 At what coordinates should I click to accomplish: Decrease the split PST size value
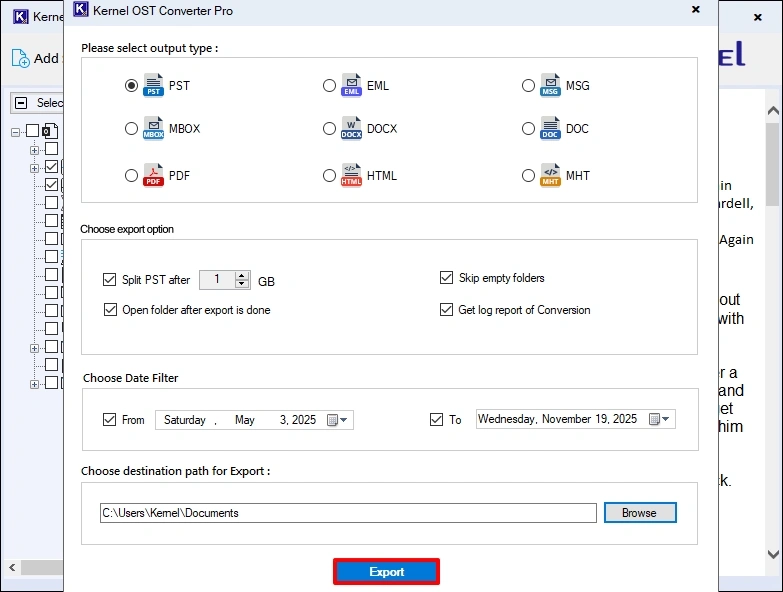[242, 284]
